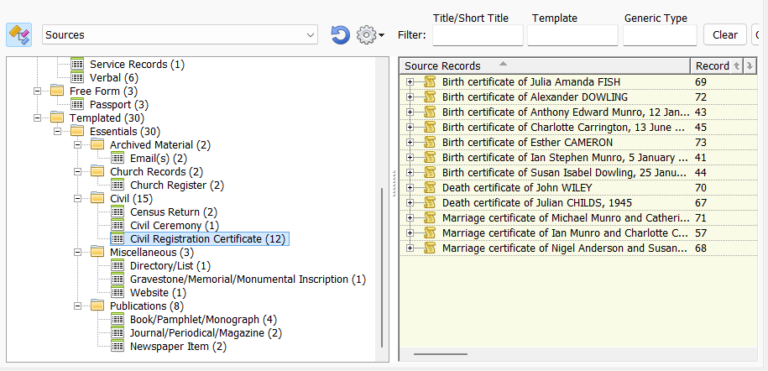Screen dimensions: 768x371
Task: Click scroll icon for Ian Stephen Munro birth certificate
Action: [x=430, y=158]
